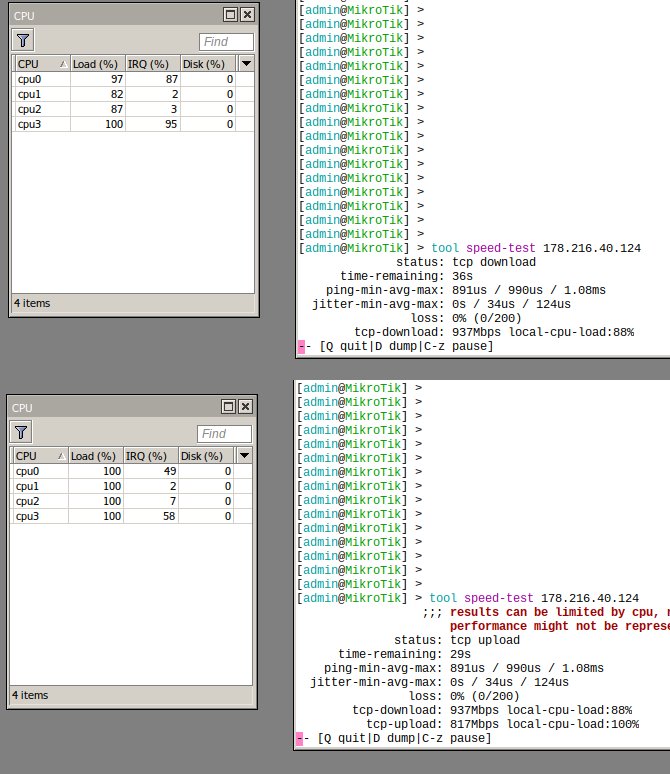Select the cpu2 row in the upper CPU window

point(133,109)
